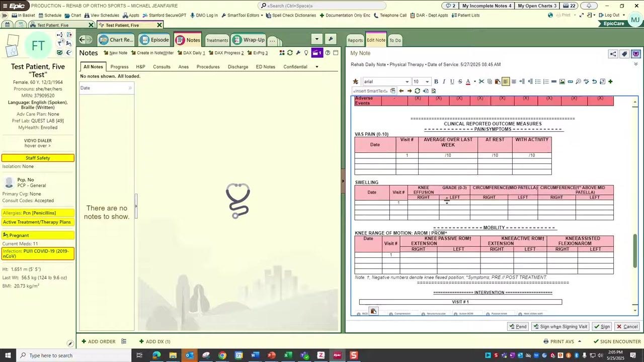
Task: Toggle left text alignment in the editor
Action: [x=506, y=81]
